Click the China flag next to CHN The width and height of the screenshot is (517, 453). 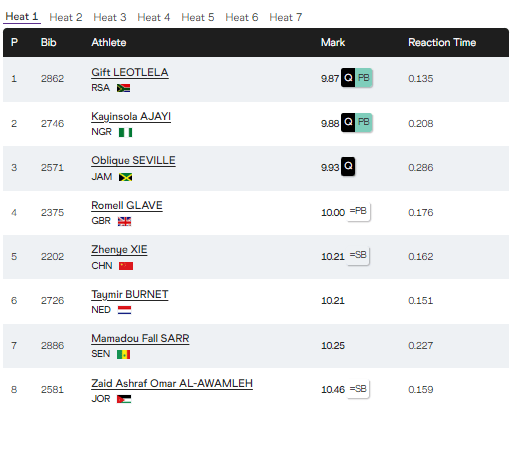[x=126, y=266]
